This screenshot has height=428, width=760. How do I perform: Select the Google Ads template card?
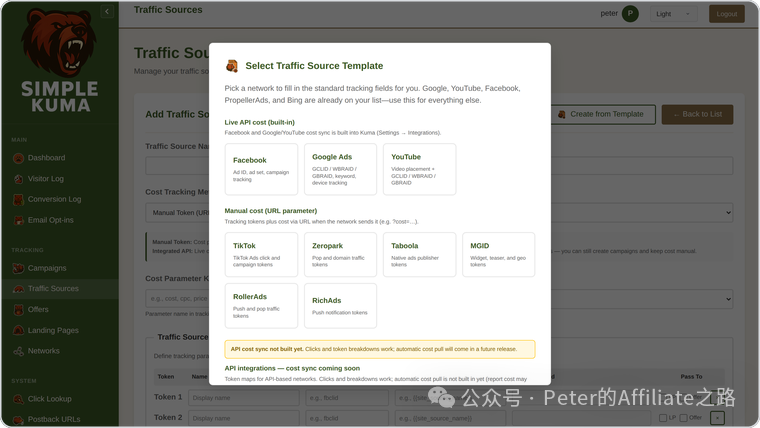pyautogui.click(x=340, y=169)
